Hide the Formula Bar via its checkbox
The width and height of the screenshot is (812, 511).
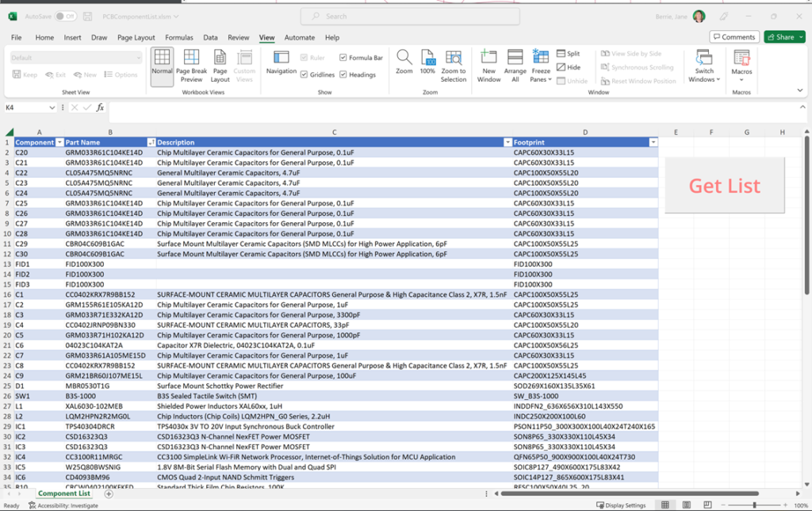(x=341, y=57)
